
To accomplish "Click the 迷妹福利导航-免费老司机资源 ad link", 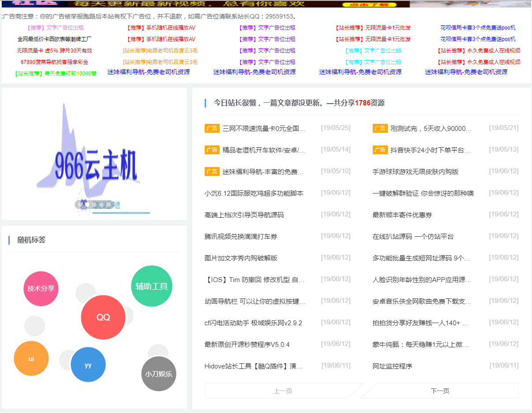I will coord(149,71).
